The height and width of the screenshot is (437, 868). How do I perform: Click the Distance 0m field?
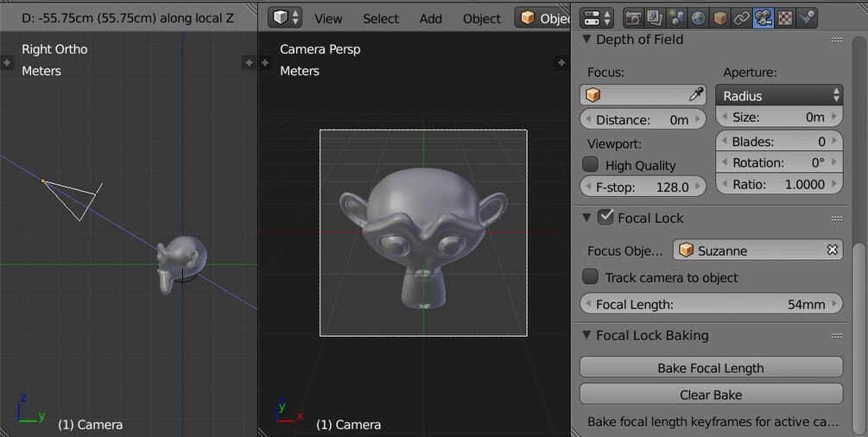(643, 120)
